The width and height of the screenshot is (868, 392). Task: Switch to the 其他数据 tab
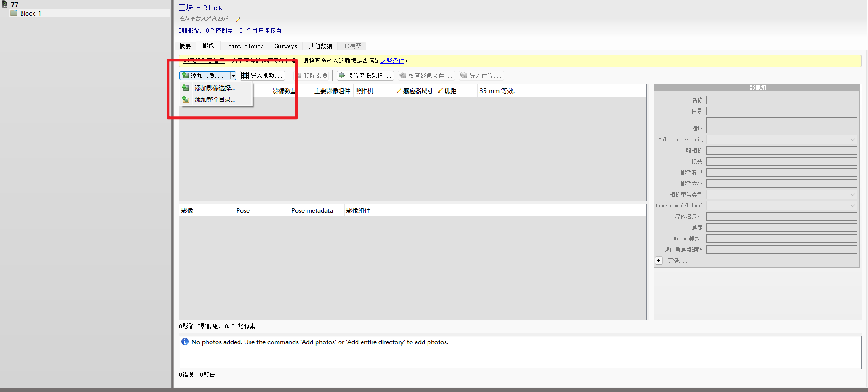coord(320,46)
